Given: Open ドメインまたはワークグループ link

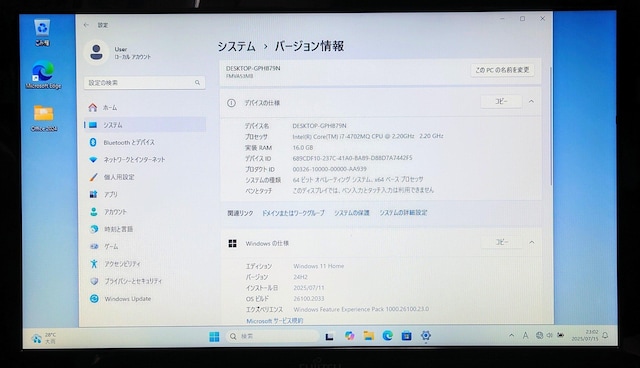Looking at the screenshot, I should (x=293, y=213).
